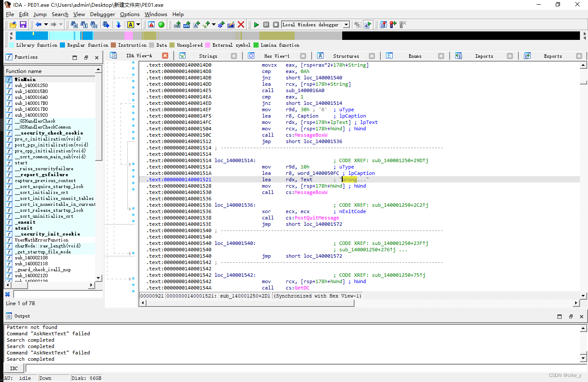The height and width of the screenshot is (382, 588).
Task: Click the Output panel vertical scrollbar down arrow
Action: click(x=583, y=359)
